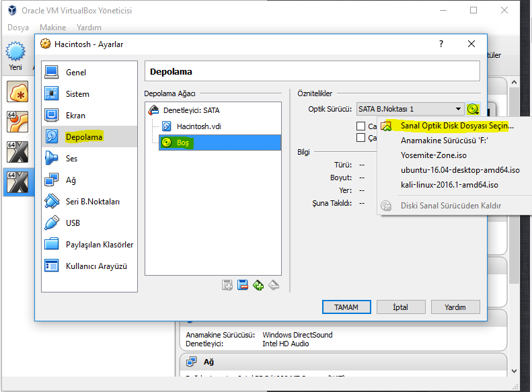Viewport: 532px width, 392px height.
Task: Click the dialog help question mark
Action: pos(441,44)
